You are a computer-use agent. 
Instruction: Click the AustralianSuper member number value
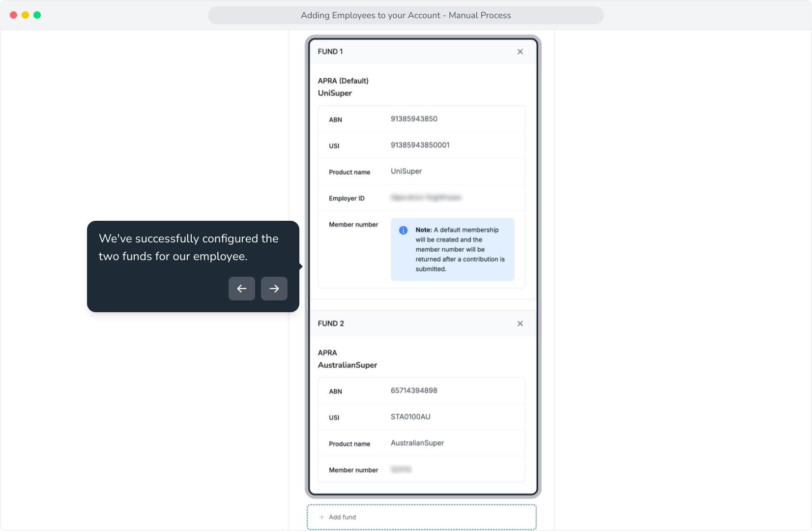tap(401, 470)
